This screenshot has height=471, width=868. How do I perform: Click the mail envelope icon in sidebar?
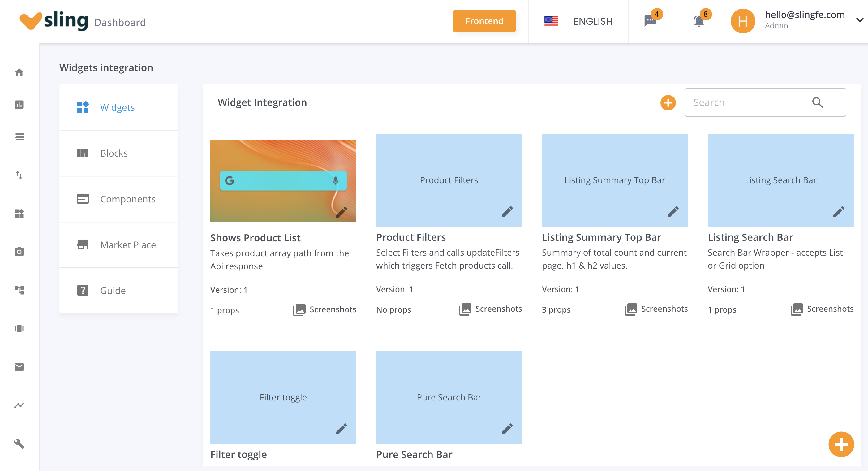pyautogui.click(x=19, y=367)
